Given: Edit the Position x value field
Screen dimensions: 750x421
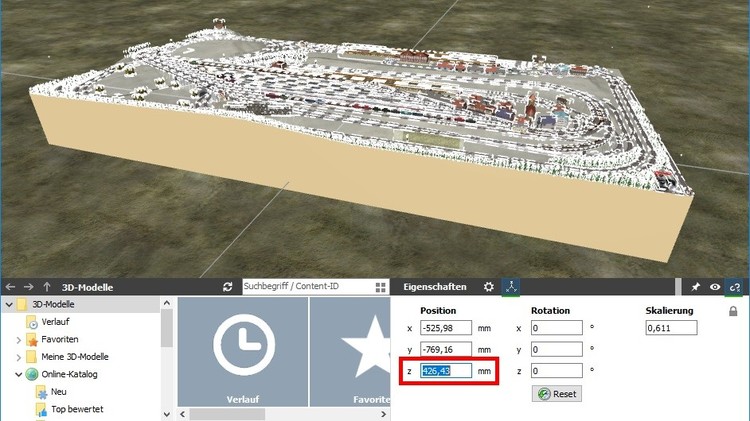Looking at the screenshot, I should pyautogui.click(x=446, y=328).
